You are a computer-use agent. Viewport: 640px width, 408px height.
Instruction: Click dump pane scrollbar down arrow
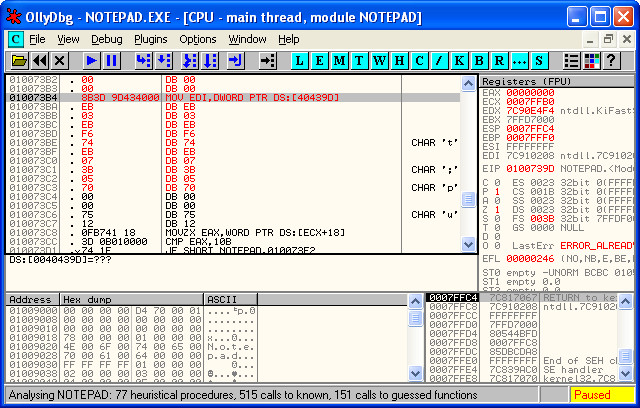pos(415,373)
